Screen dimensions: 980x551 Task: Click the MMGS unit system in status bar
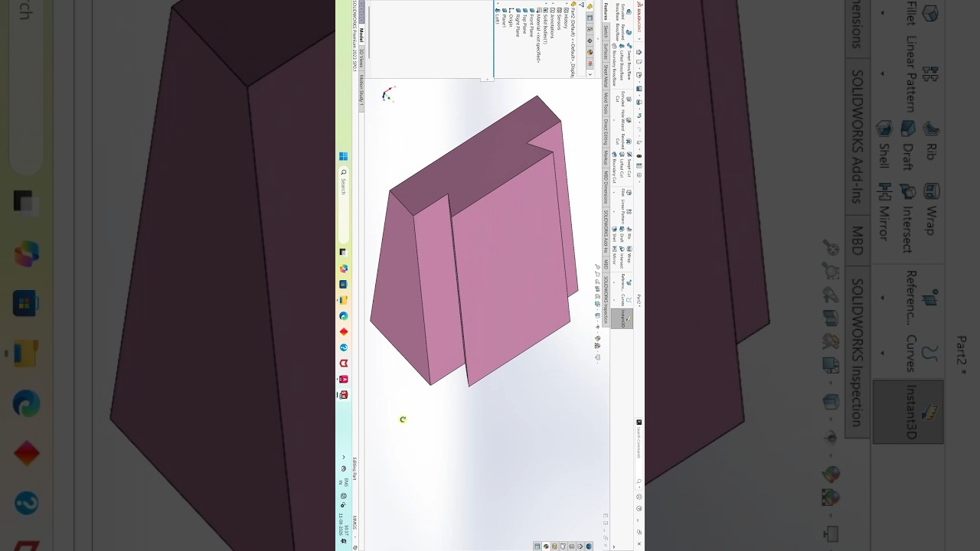point(354,522)
